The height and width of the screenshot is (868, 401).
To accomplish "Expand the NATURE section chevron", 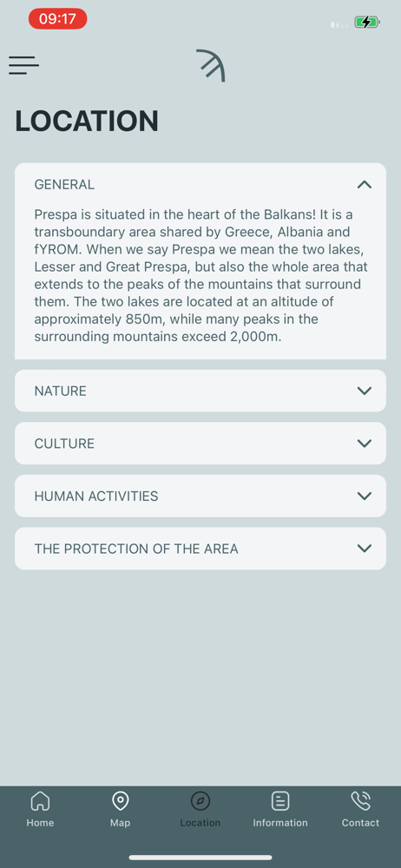I will pos(365,391).
